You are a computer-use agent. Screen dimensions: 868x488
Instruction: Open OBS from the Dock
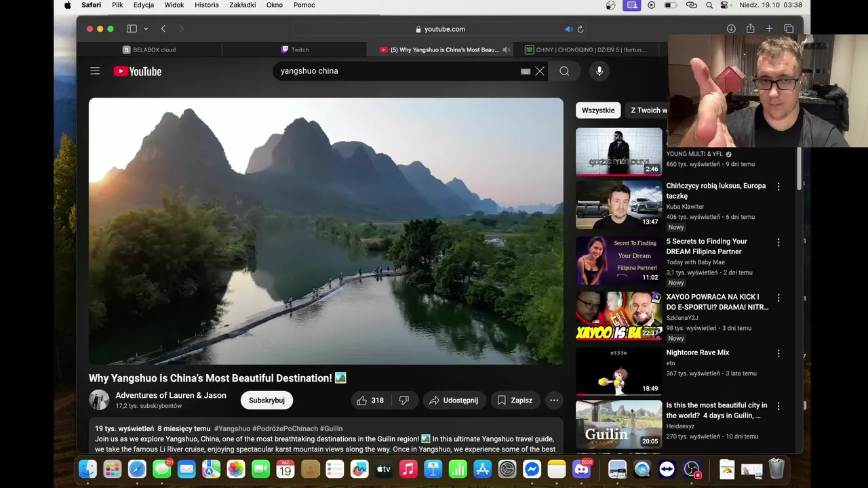[692, 468]
